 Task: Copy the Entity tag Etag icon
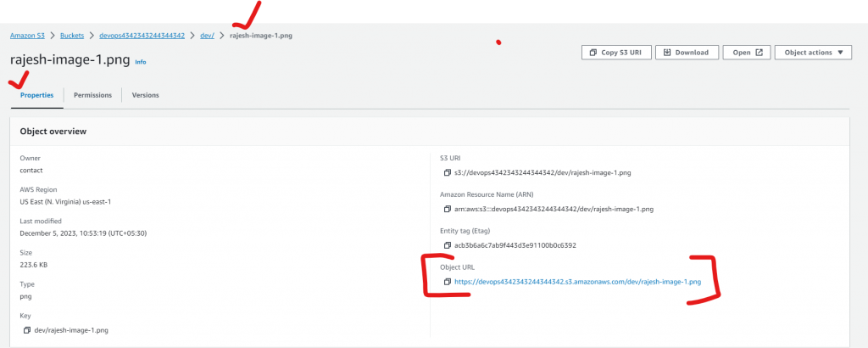[x=448, y=245]
